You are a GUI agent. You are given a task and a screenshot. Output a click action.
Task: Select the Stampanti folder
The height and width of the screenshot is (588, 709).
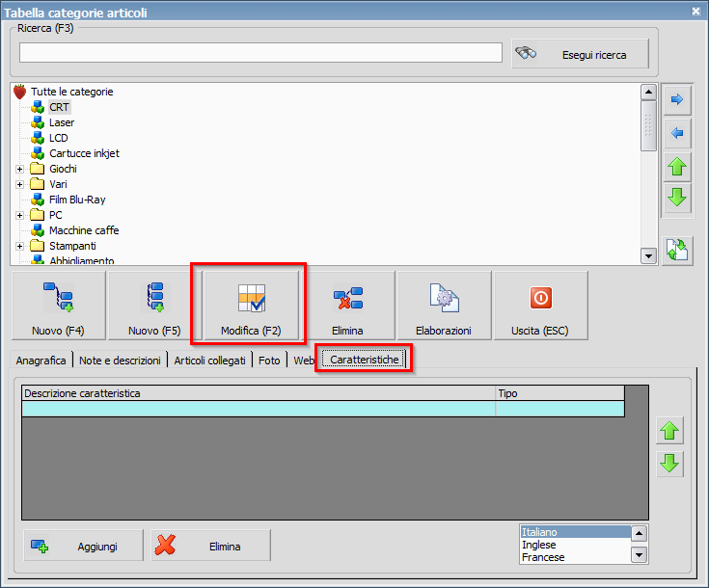click(x=72, y=246)
